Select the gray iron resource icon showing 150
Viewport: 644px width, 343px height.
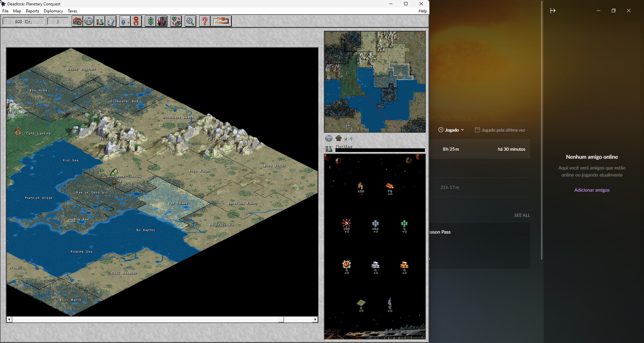pyautogui.click(x=375, y=224)
